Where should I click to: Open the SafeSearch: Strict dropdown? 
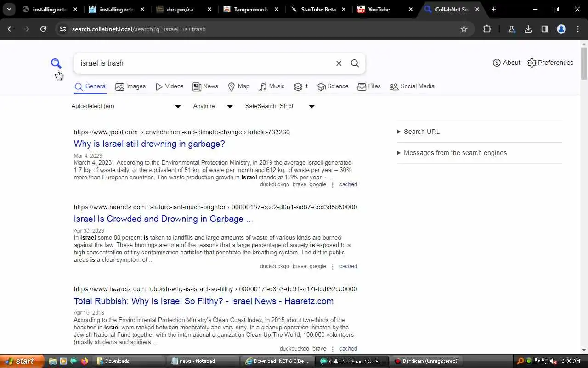pyautogui.click(x=280, y=106)
